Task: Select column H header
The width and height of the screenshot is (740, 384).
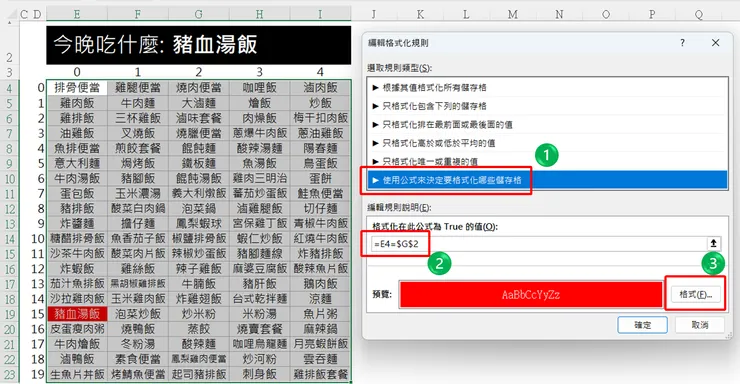Action: (x=260, y=14)
